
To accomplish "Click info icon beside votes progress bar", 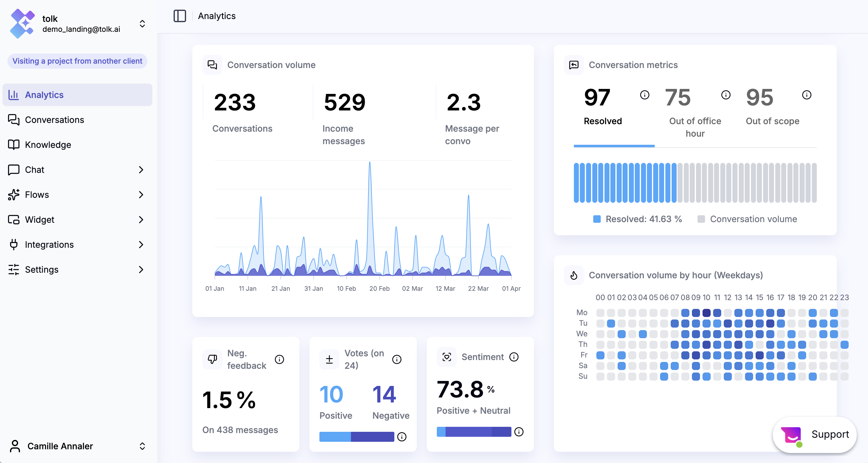I will click(402, 437).
